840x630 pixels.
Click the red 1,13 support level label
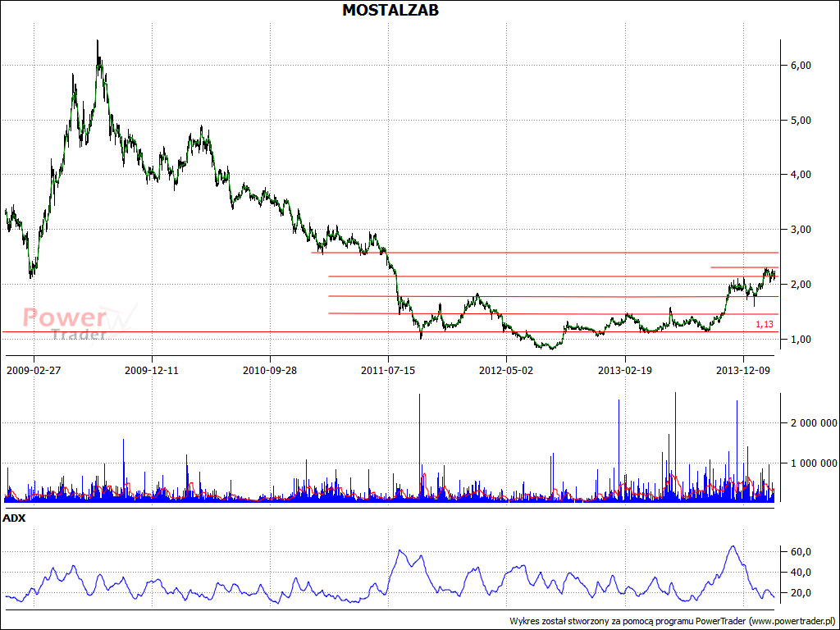point(765,325)
